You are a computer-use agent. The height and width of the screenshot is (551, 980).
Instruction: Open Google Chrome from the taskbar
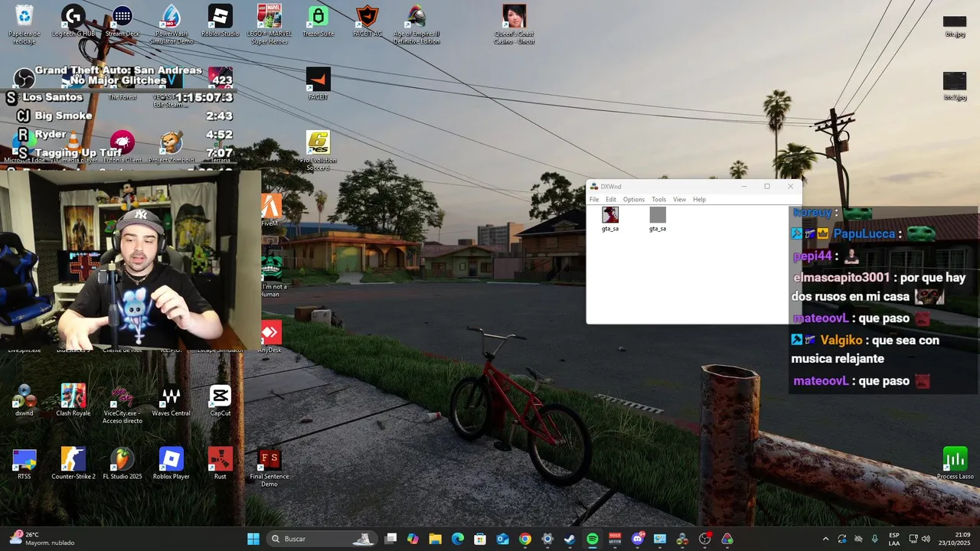pyautogui.click(x=524, y=539)
